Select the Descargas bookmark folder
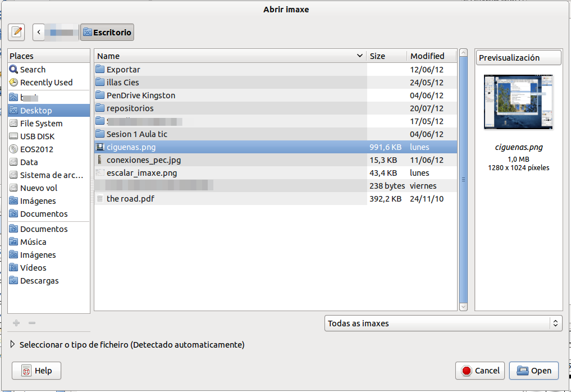Viewport: 571px width, 392px height. coord(39,281)
